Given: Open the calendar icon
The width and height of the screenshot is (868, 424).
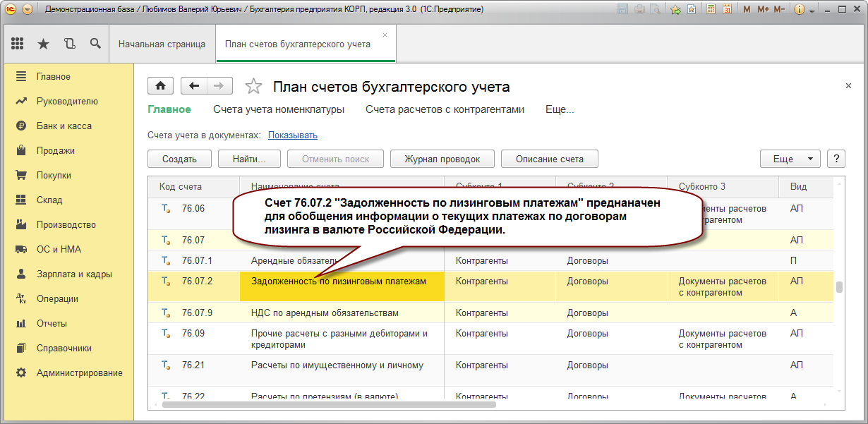Looking at the screenshot, I should coord(727,10).
